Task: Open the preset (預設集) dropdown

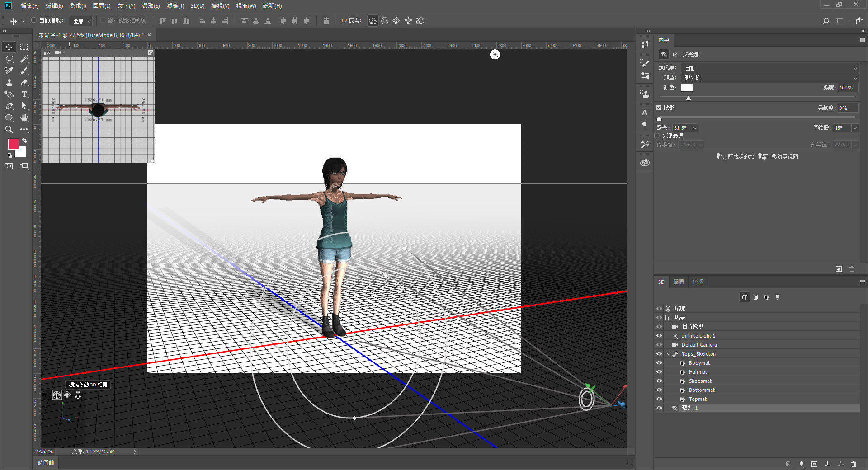Action: 769,68
